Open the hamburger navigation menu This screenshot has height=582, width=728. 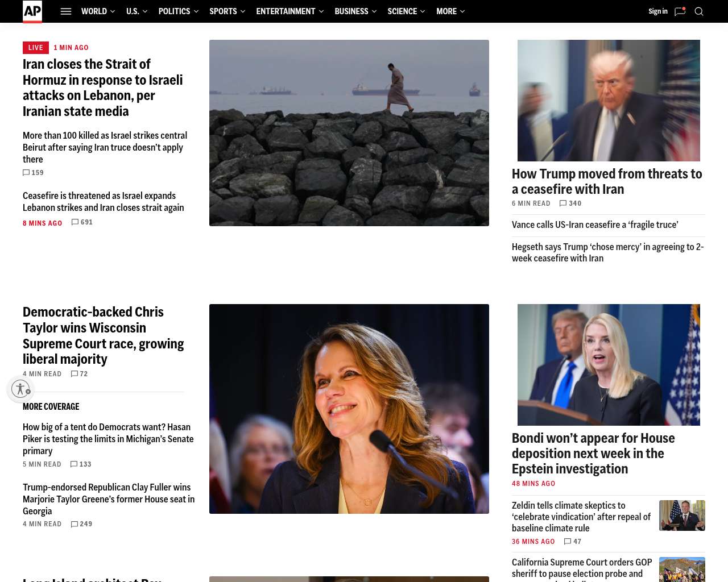click(66, 11)
